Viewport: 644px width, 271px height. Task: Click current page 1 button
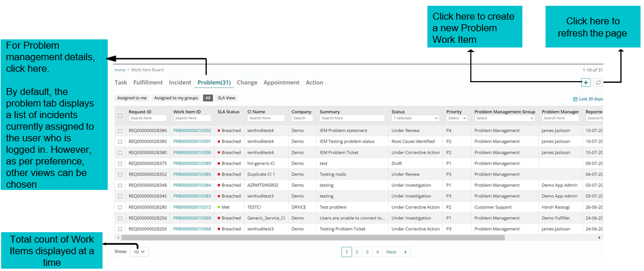347,252
